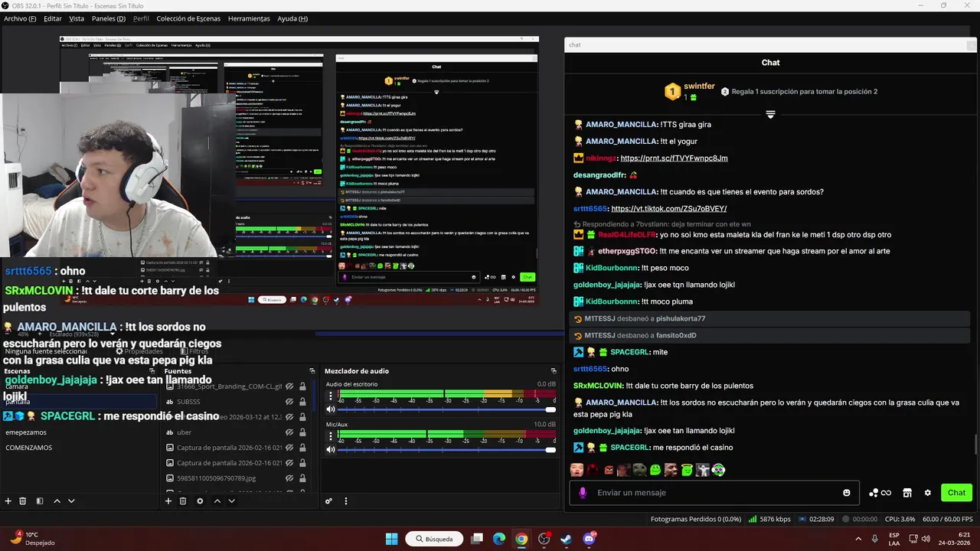
Task: Unlock the uber source
Action: [302, 432]
